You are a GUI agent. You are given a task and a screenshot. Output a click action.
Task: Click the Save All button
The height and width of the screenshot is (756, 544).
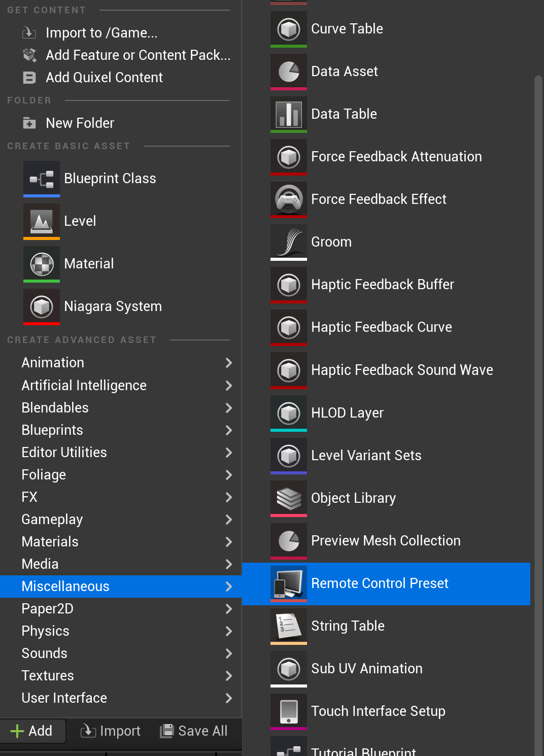click(194, 731)
